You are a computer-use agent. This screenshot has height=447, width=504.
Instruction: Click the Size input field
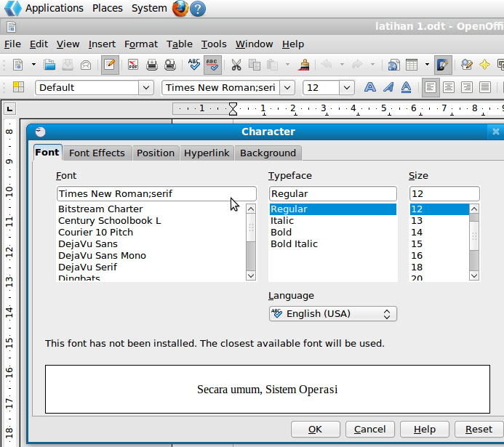(444, 193)
